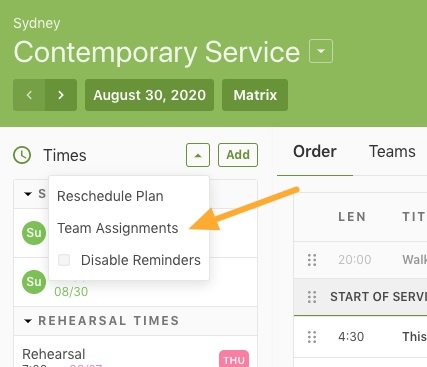
Task: Grab drag handle next to 4:30 item
Action: pos(312,337)
